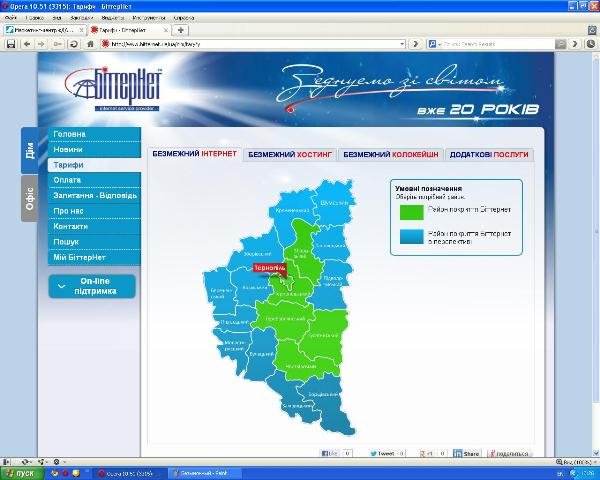600x480 pixels.
Task: Open a new tab with the plus button
Action: tap(181, 30)
